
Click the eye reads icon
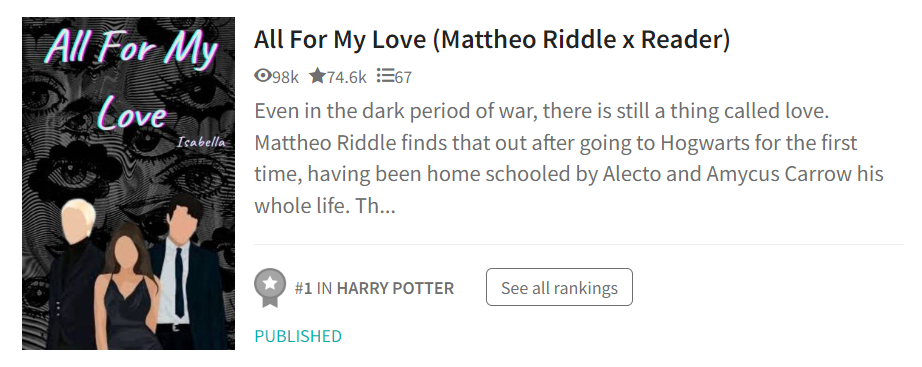(263, 75)
